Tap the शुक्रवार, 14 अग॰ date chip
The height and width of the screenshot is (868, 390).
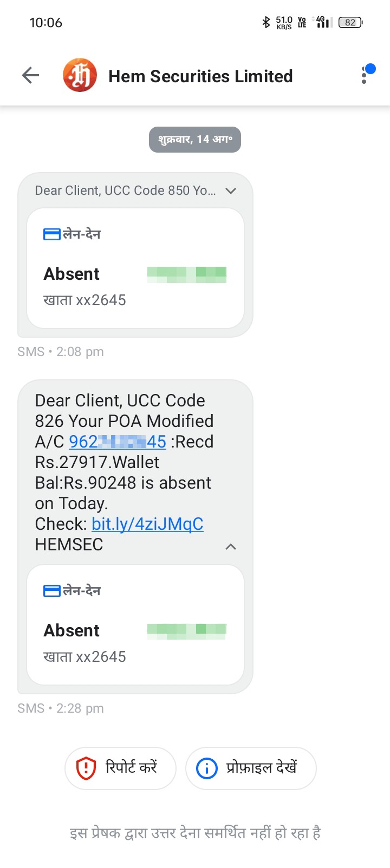click(x=195, y=140)
